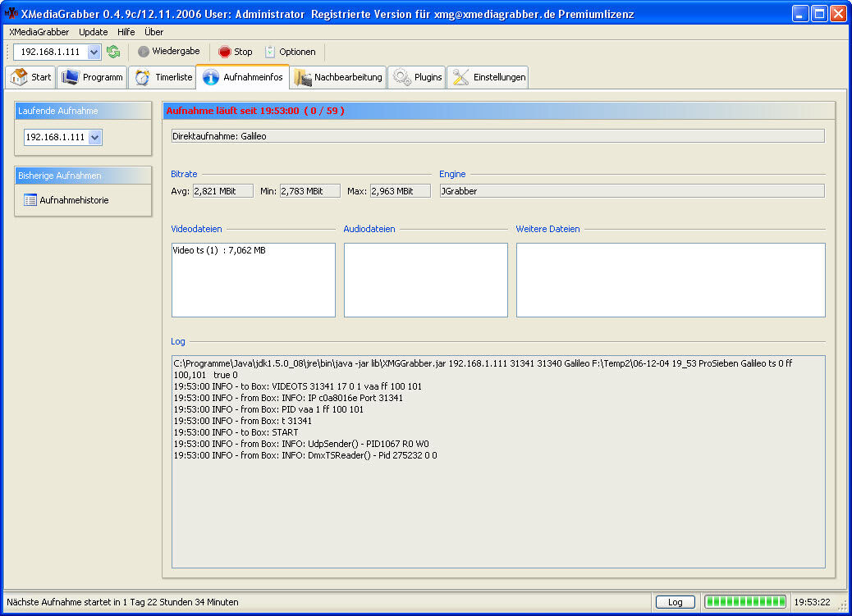852x616 pixels.
Task: Select the Nachbearbeitung tab
Action: click(338, 77)
